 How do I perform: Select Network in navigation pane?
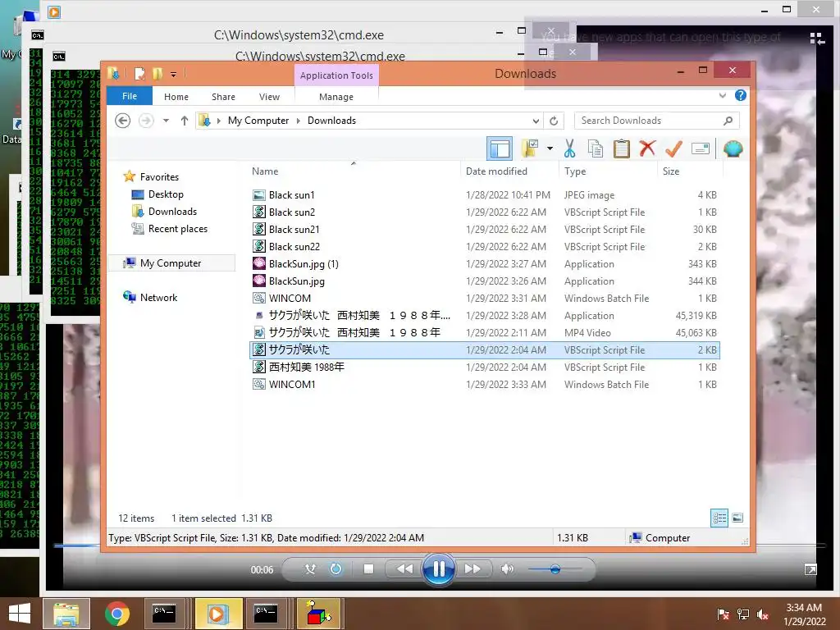coord(158,297)
